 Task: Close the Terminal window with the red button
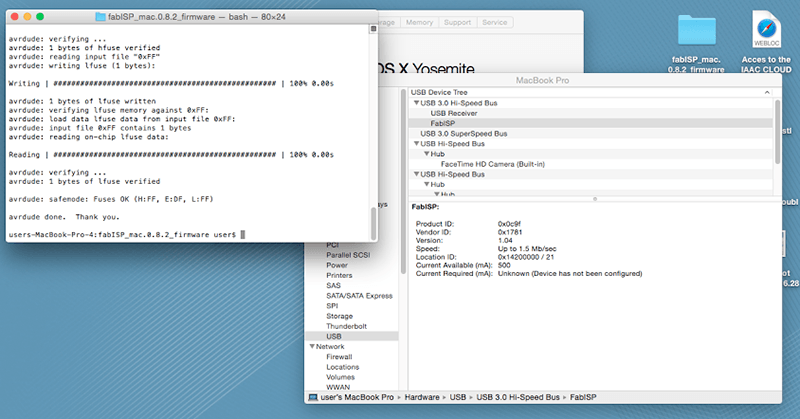click(x=15, y=17)
